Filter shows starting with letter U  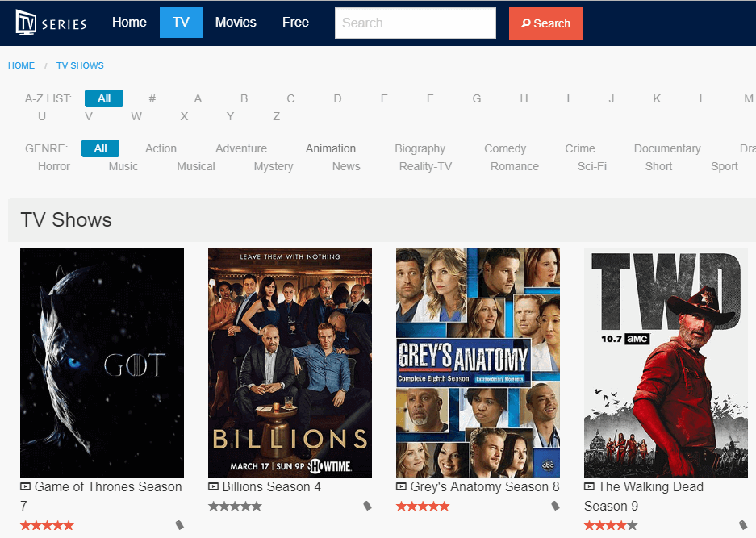(42, 117)
